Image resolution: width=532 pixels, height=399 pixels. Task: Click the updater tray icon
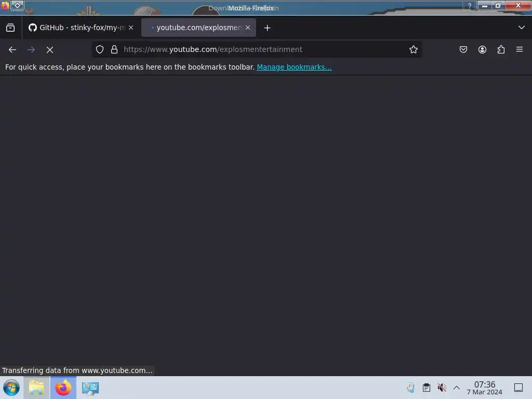410,388
